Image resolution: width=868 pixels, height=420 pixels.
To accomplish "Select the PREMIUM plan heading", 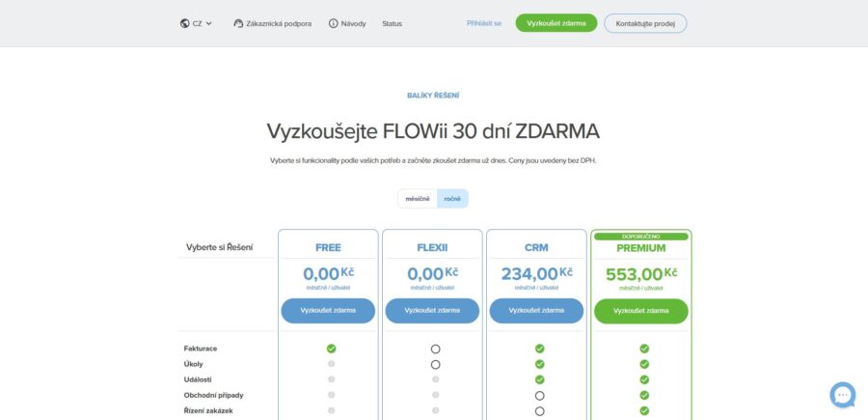I will [x=641, y=248].
